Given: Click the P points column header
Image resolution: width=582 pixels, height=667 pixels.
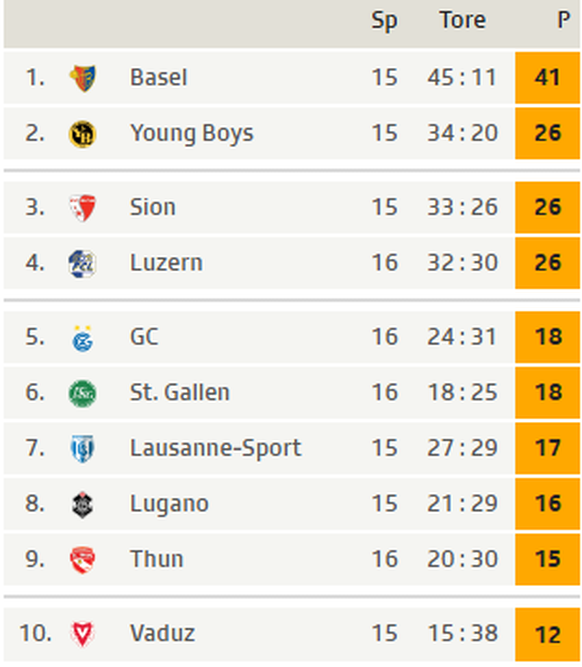Looking at the screenshot, I should pos(564,20).
